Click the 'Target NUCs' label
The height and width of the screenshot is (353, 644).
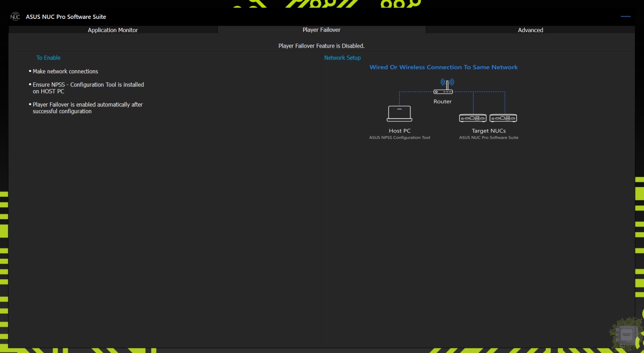(489, 130)
